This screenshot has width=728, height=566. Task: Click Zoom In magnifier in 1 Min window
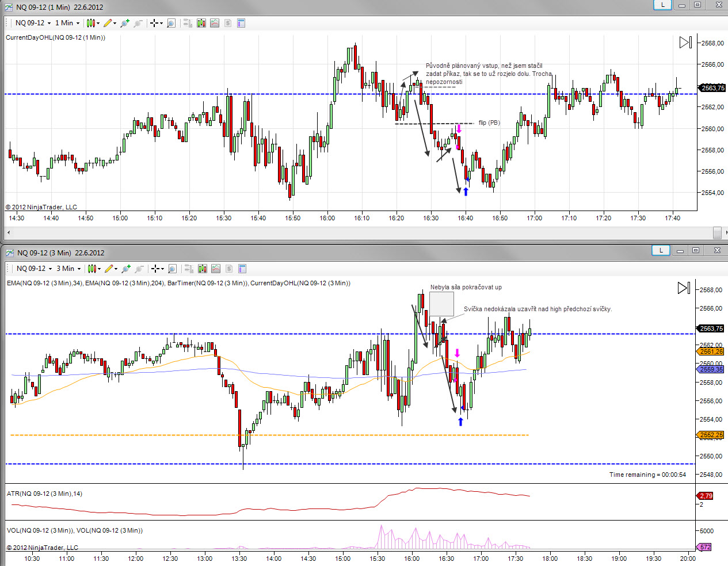(125, 23)
